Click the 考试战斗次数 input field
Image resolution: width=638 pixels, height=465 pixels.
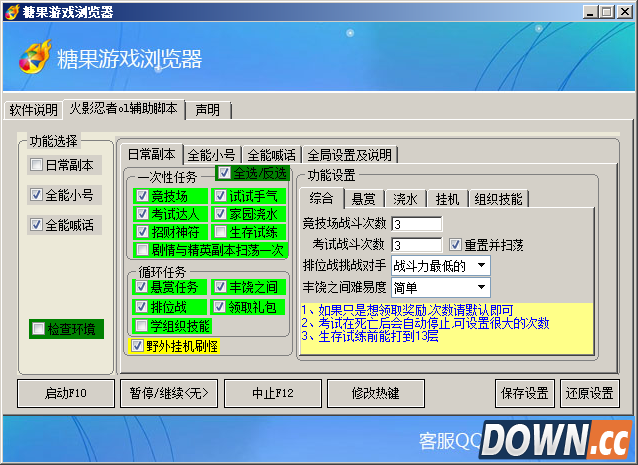[x=417, y=245]
